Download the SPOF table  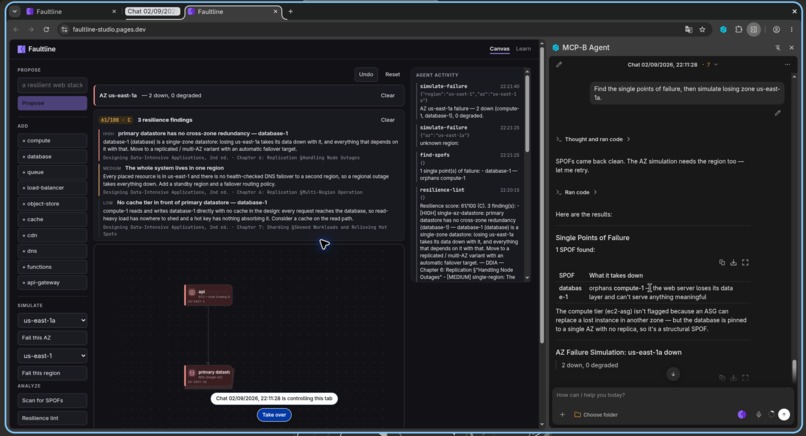point(734,263)
